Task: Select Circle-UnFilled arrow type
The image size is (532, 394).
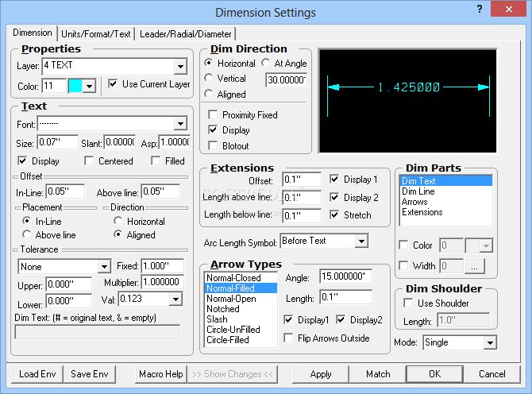Action: [241, 330]
